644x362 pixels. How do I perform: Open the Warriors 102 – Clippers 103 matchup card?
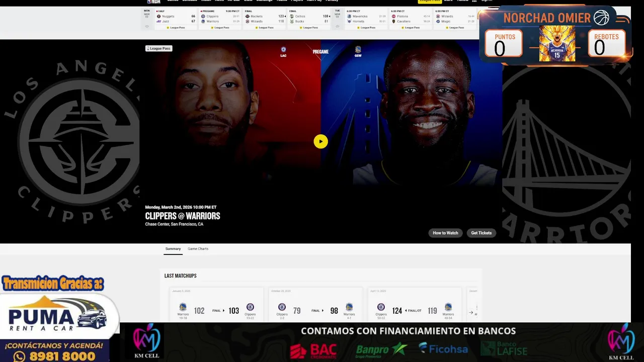pos(216,304)
